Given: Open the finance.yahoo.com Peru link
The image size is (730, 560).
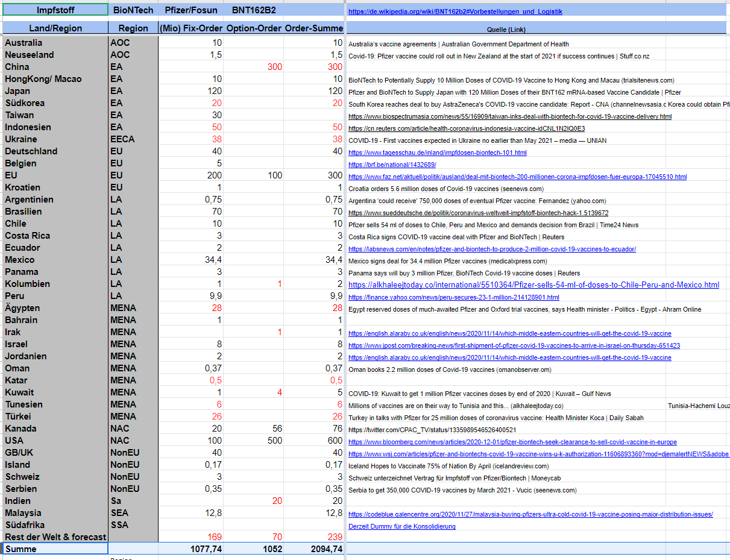Looking at the screenshot, I should tap(453, 297).
